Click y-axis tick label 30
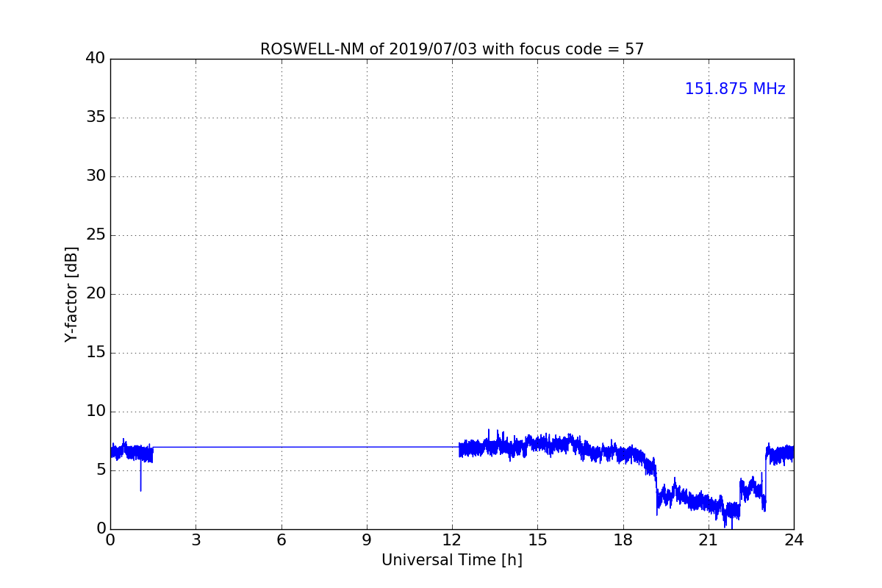This screenshot has height=588, width=882. [96, 176]
